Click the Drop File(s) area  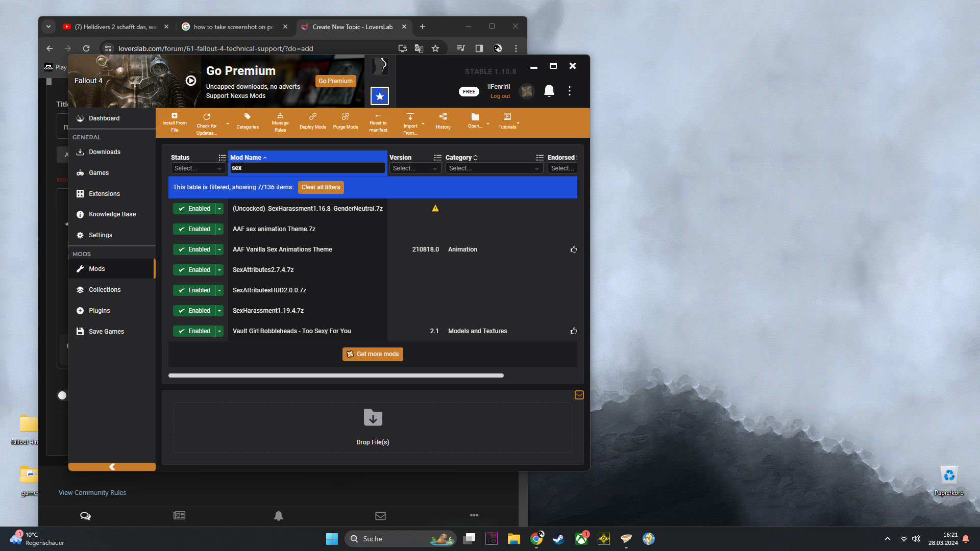[373, 428]
